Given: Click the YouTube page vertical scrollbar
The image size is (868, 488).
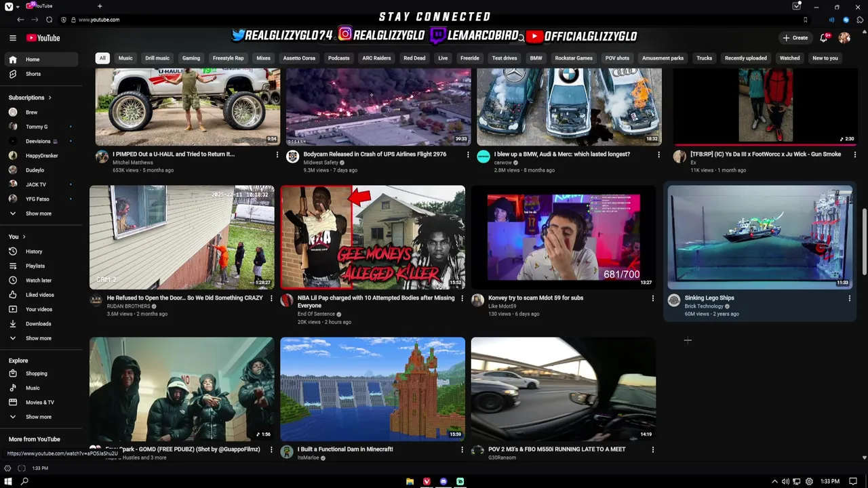Looking at the screenshot, I should (x=864, y=242).
